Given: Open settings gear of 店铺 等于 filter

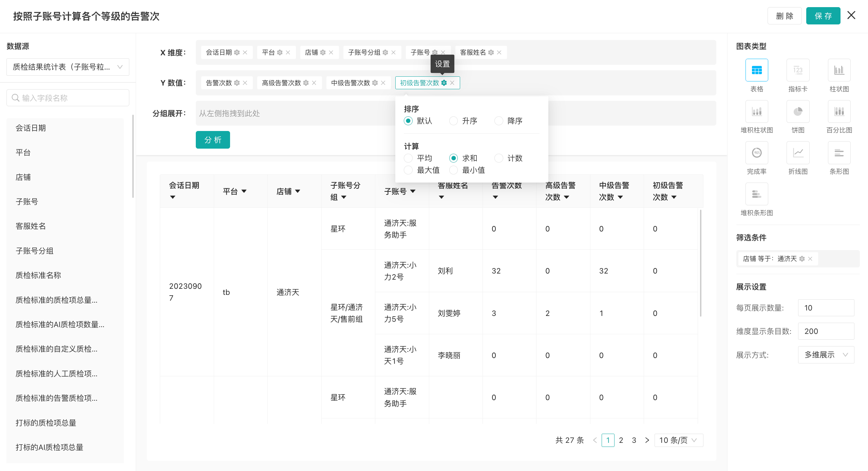Looking at the screenshot, I should (802, 259).
